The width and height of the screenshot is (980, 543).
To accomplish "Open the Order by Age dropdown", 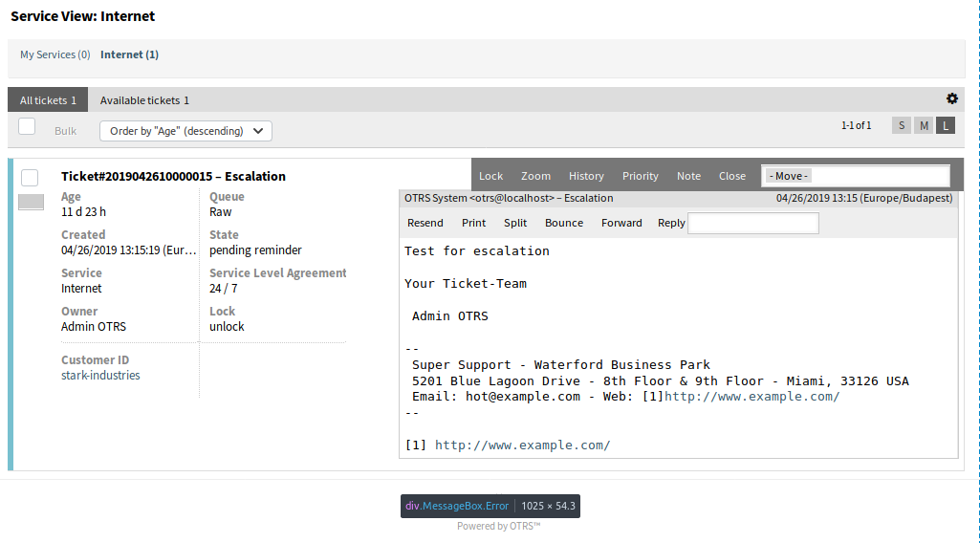I will (185, 131).
